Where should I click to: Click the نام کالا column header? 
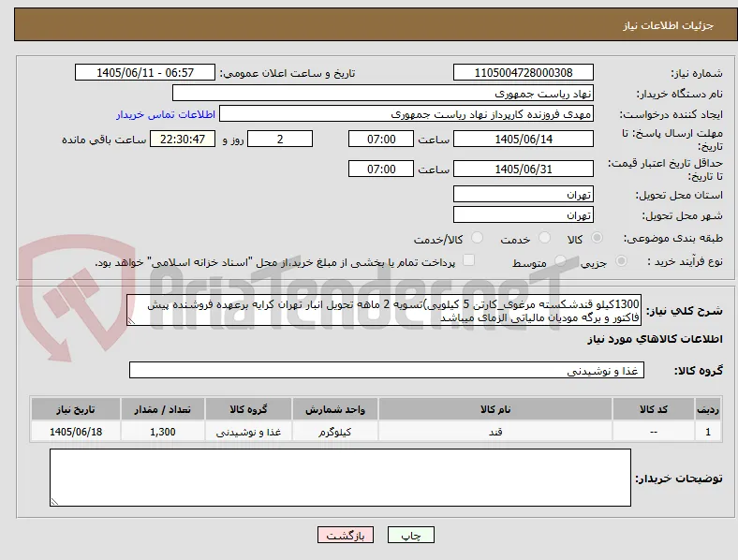pyautogui.click(x=495, y=409)
